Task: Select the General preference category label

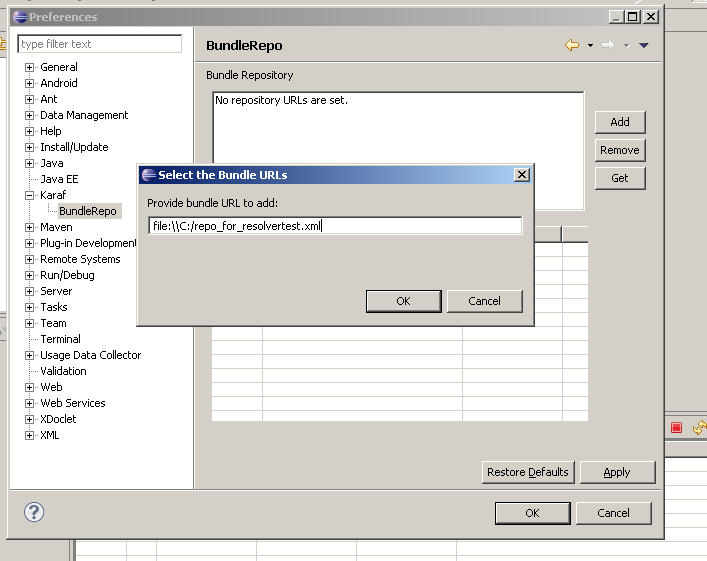Action: pyautogui.click(x=59, y=67)
